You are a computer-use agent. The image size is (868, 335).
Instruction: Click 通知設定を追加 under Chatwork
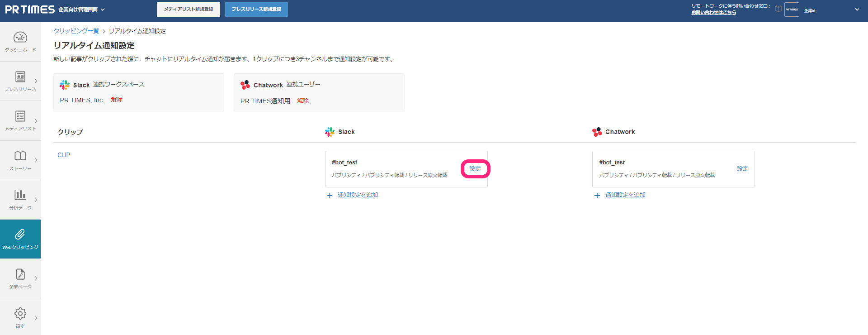tap(625, 195)
